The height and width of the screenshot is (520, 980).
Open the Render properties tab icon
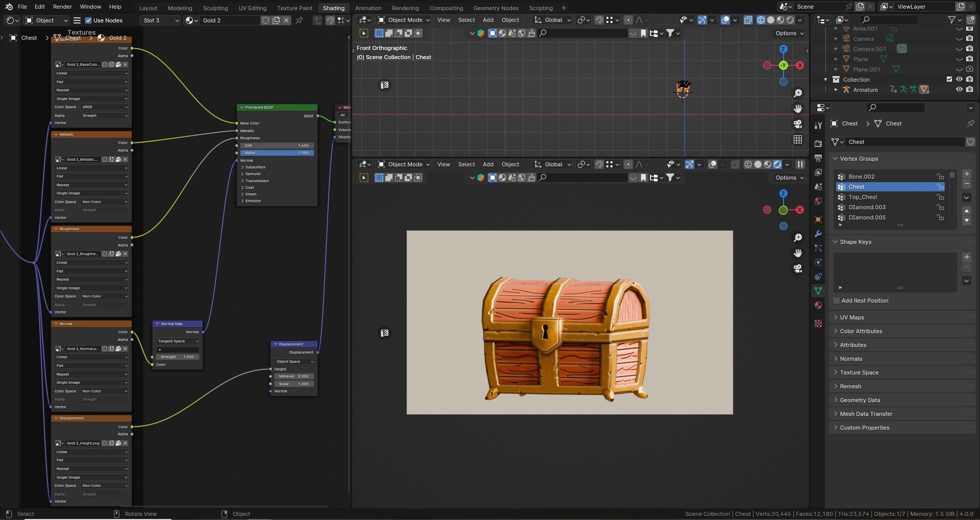(x=818, y=143)
